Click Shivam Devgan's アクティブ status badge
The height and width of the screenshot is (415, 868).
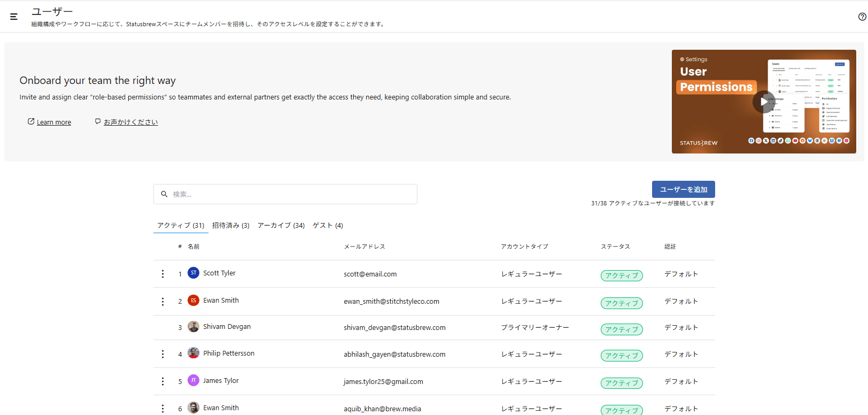tap(622, 329)
